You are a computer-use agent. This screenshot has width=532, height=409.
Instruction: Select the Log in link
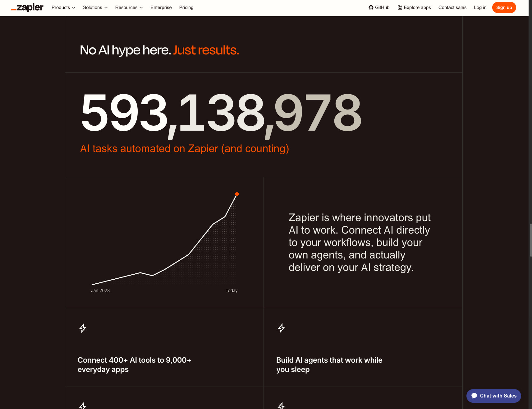click(480, 7)
